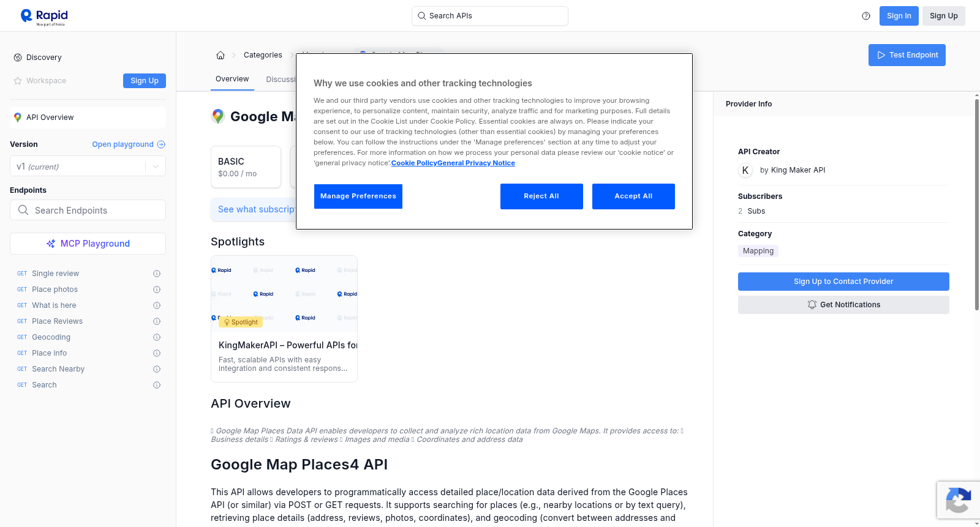Open the Place Reviews endpoint
This screenshot has width=980, height=527.
click(x=57, y=321)
